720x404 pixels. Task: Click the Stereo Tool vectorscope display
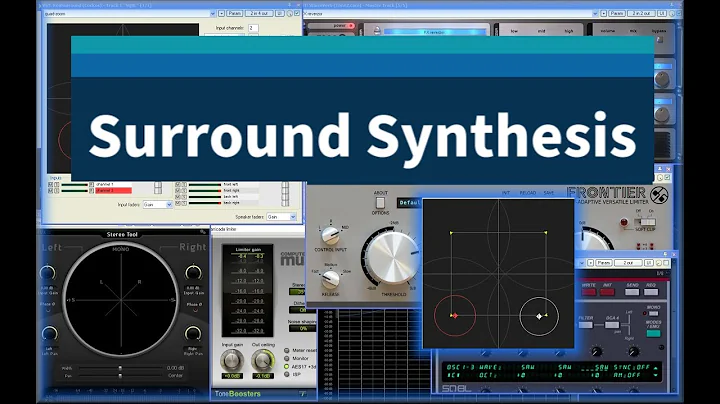121,300
